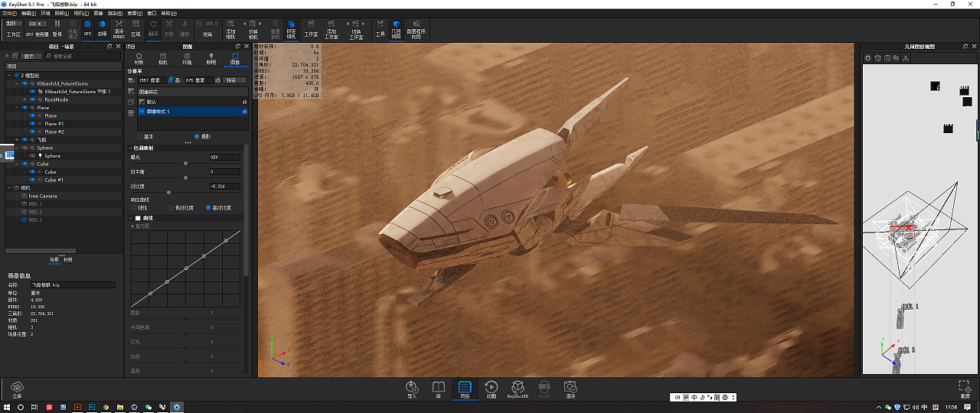This screenshot has height=413, width=980.
Task: Click the 白平衡 (White balance) slider handle
Action: pyautogui.click(x=185, y=177)
